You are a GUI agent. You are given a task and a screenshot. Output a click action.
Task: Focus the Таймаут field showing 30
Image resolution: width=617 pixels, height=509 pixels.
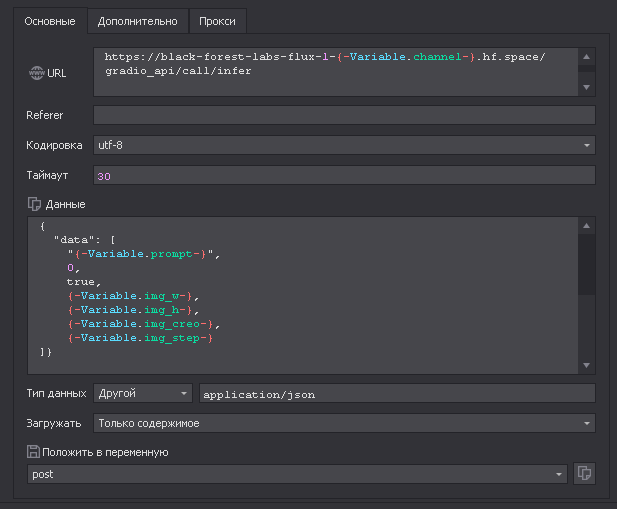343,176
